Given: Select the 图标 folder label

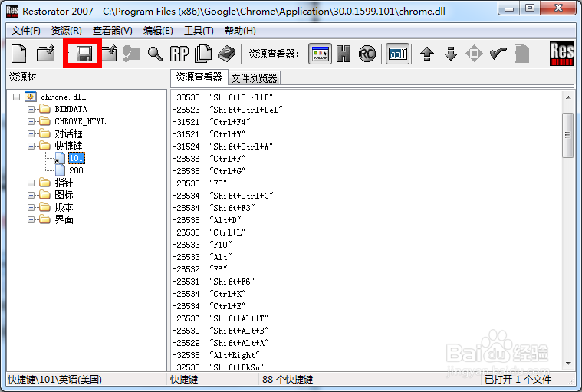Looking at the screenshot, I should point(64,195).
